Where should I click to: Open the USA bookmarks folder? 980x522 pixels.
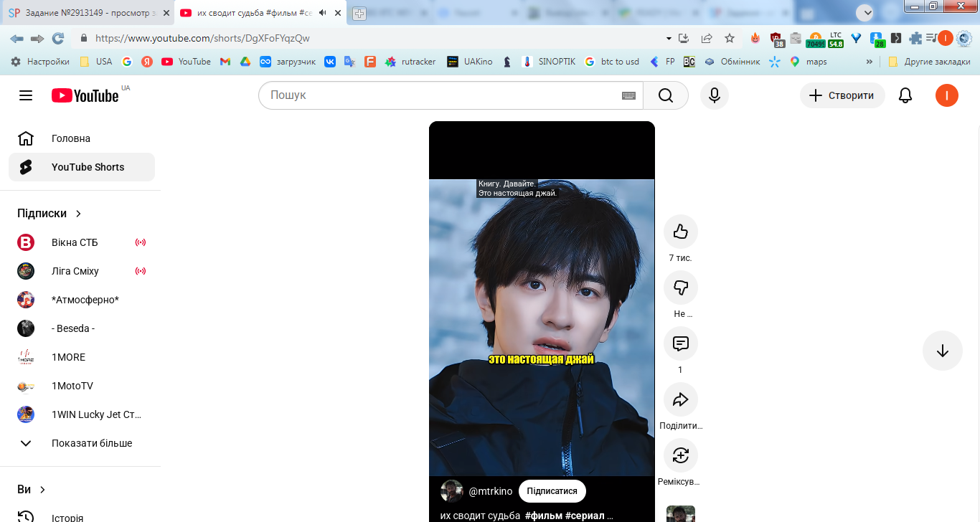(96, 62)
